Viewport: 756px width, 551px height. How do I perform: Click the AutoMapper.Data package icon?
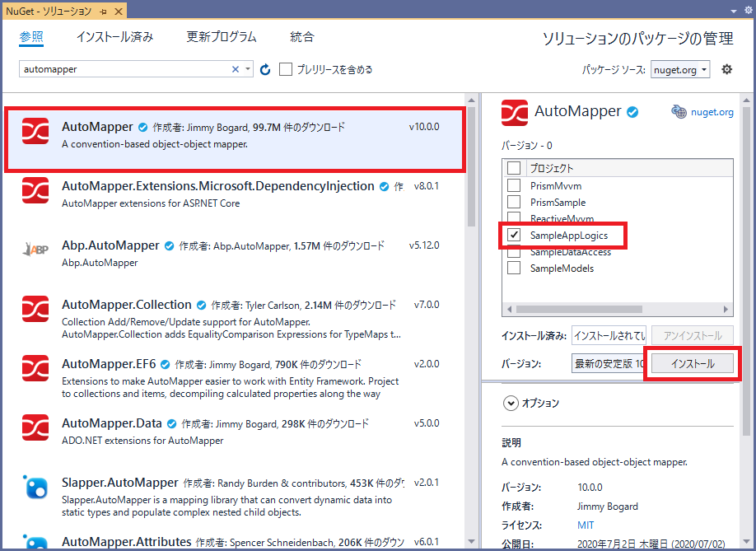[x=35, y=427]
